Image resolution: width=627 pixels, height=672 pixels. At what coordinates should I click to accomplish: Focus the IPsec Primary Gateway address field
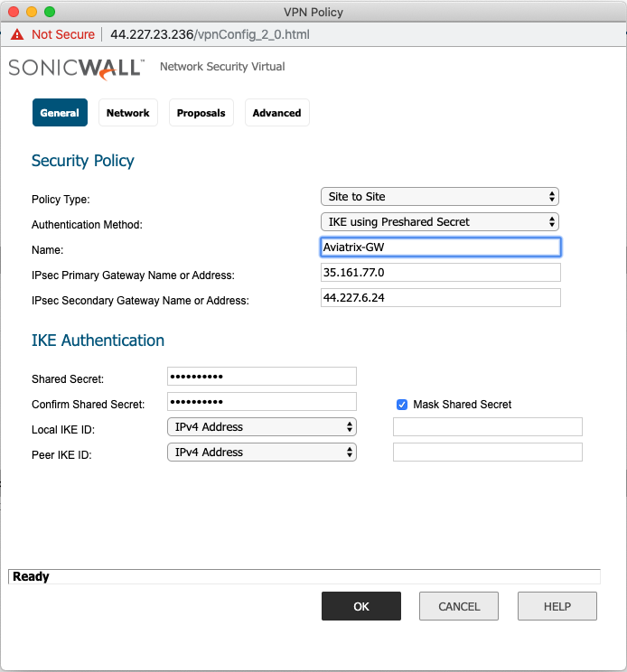point(440,273)
